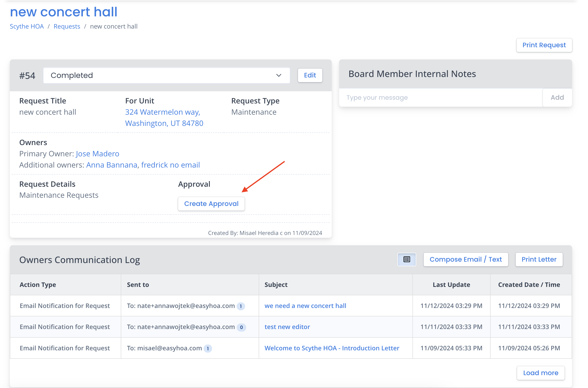Open primary owner Jose Madero
Image resolution: width=588 pixels, height=388 pixels.
(x=98, y=154)
